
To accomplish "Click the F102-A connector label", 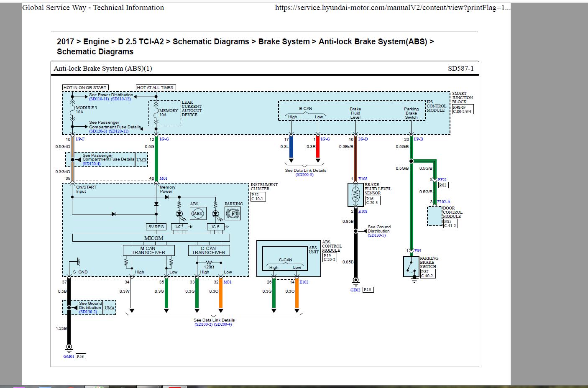I will pos(443,202).
